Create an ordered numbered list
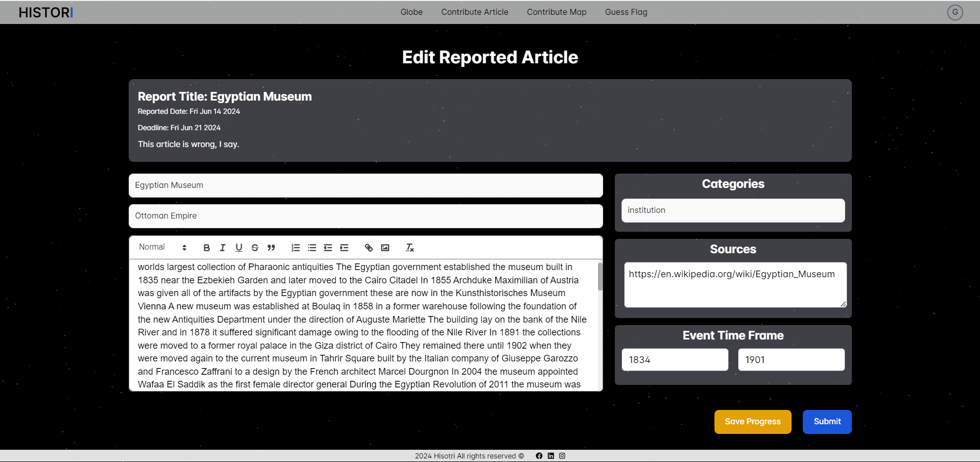 295,248
